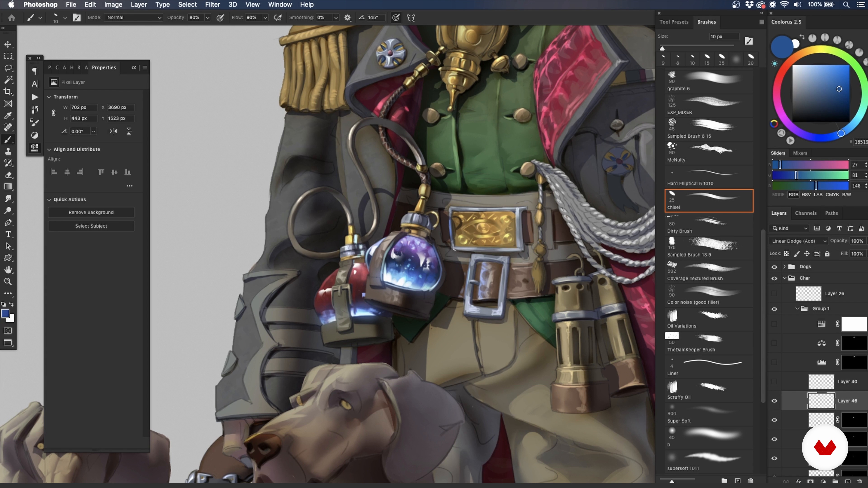Open the Window menu
This screenshot has height=488, width=868.
(x=280, y=5)
